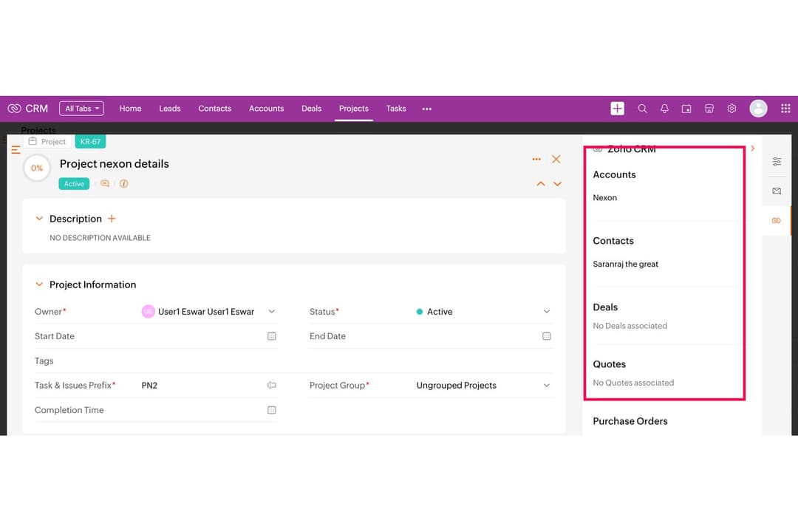Go to next project with down arrow
This screenshot has width=798, height=532.
558,184
